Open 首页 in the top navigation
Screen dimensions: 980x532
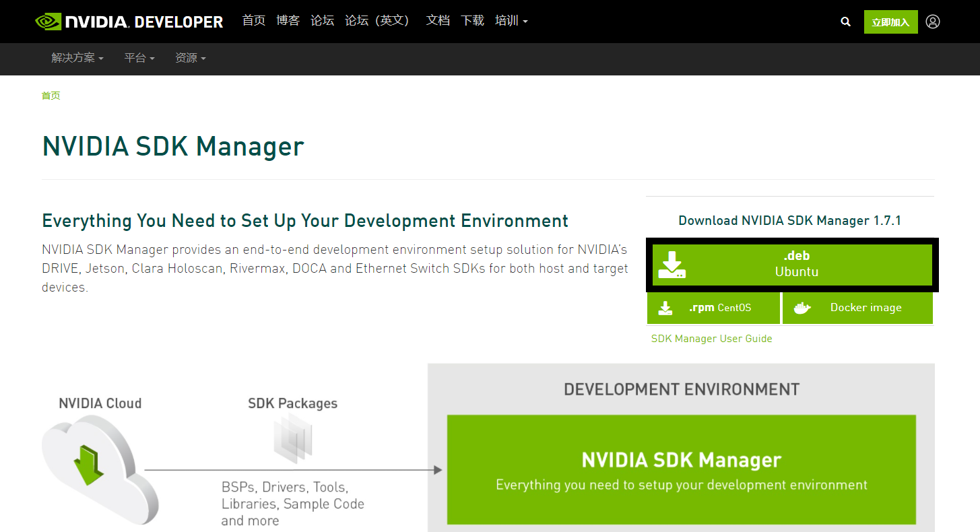(x=254, y=21)
